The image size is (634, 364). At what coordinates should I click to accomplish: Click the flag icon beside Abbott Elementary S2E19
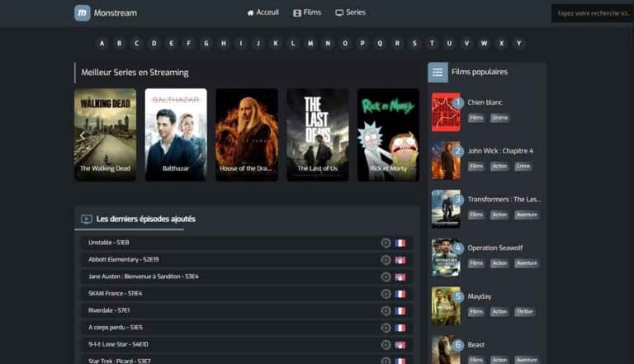click(x=400, y=260)
